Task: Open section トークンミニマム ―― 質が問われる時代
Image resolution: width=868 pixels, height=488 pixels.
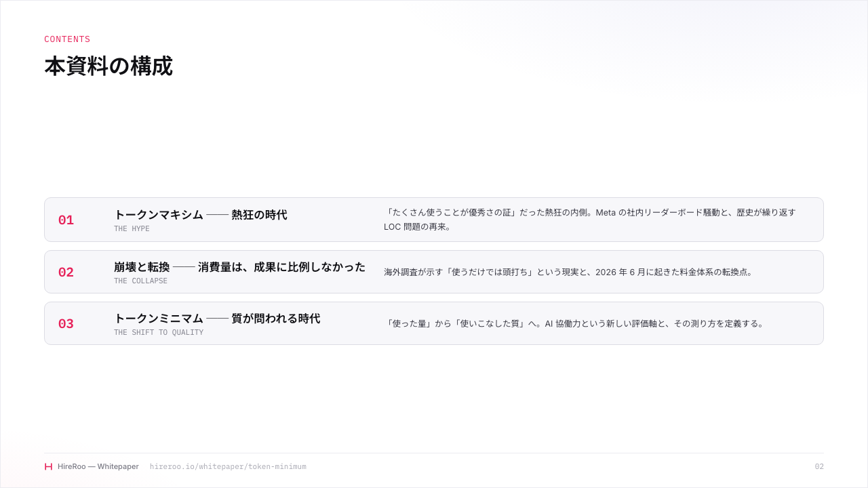Action: point(217,319)
